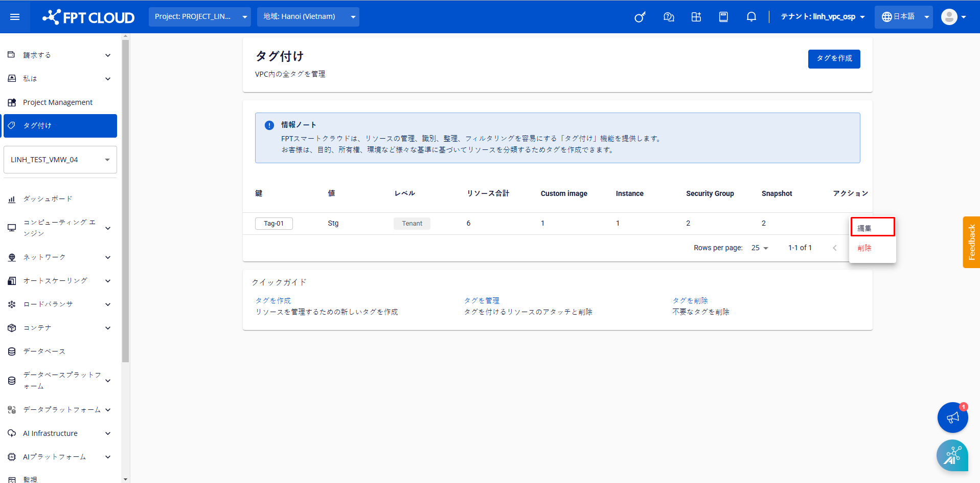
Task: Click the Project Management icon
Action: point(12,102)
